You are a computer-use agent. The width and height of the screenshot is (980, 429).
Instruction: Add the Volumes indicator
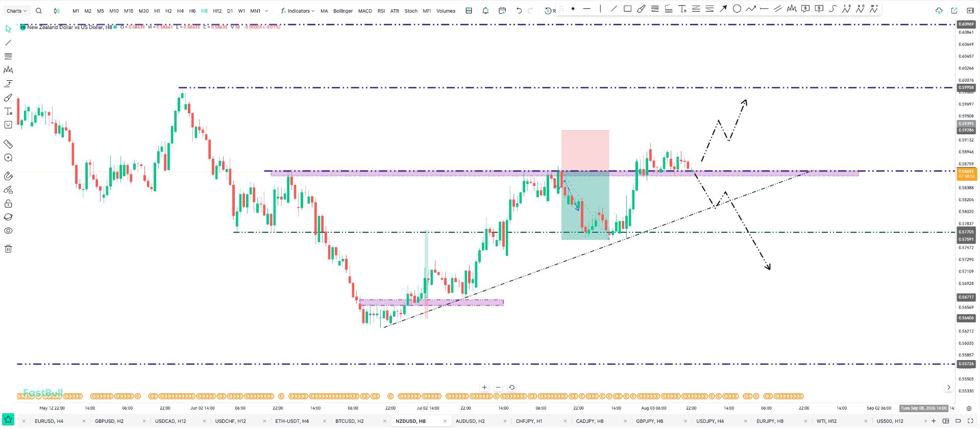(446, 11)
